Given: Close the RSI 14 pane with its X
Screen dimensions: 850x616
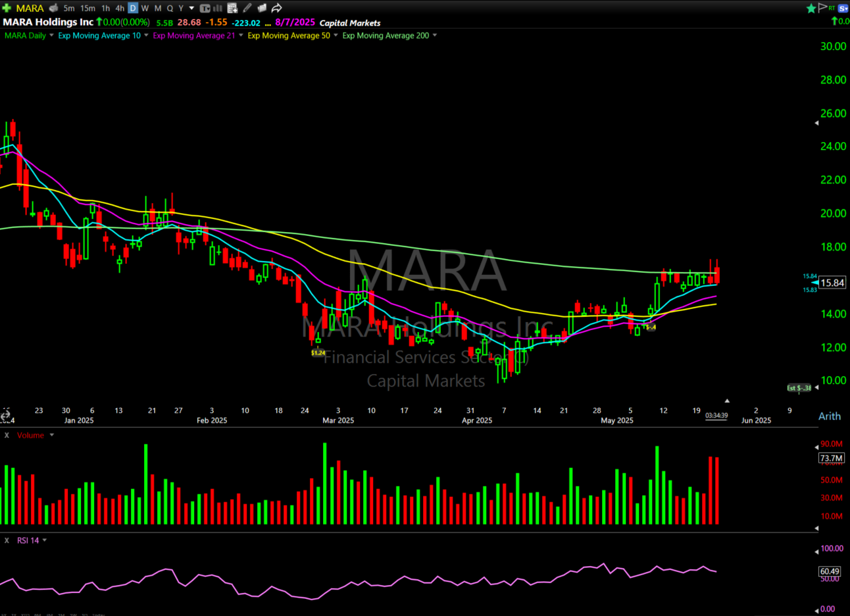Looking at the screenshot, I should [x=7, y=540].
